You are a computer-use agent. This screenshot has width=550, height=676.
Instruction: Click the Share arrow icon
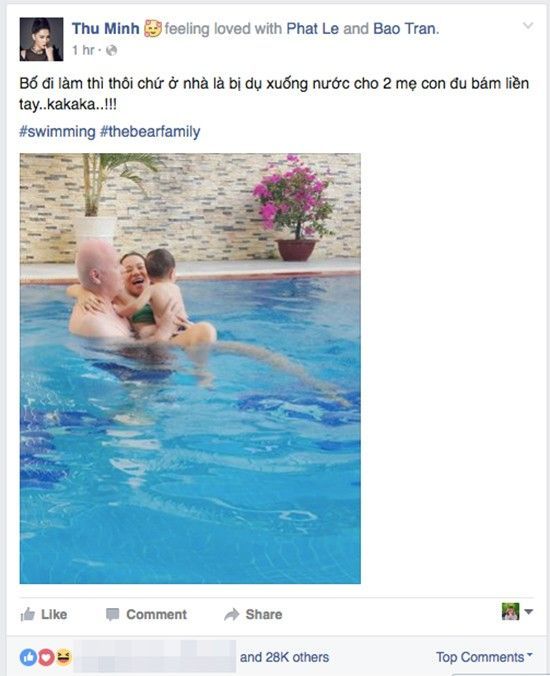tap(232, 614)
